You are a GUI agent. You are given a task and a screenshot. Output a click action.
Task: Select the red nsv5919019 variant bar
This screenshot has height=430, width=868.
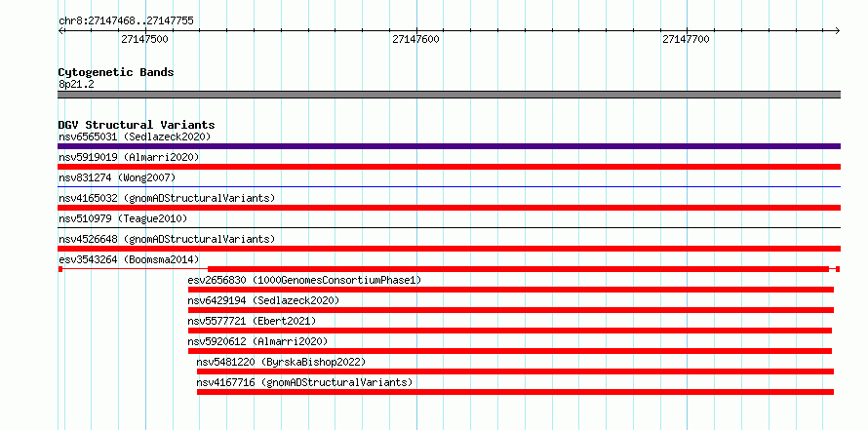[x=449, y=167]
